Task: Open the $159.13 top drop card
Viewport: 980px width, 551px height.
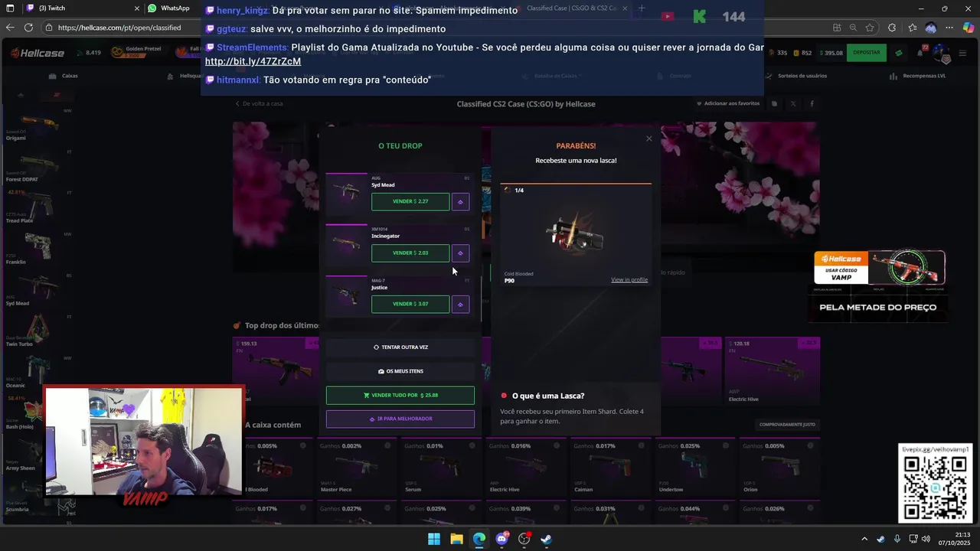Action: (x=276, y=370)
